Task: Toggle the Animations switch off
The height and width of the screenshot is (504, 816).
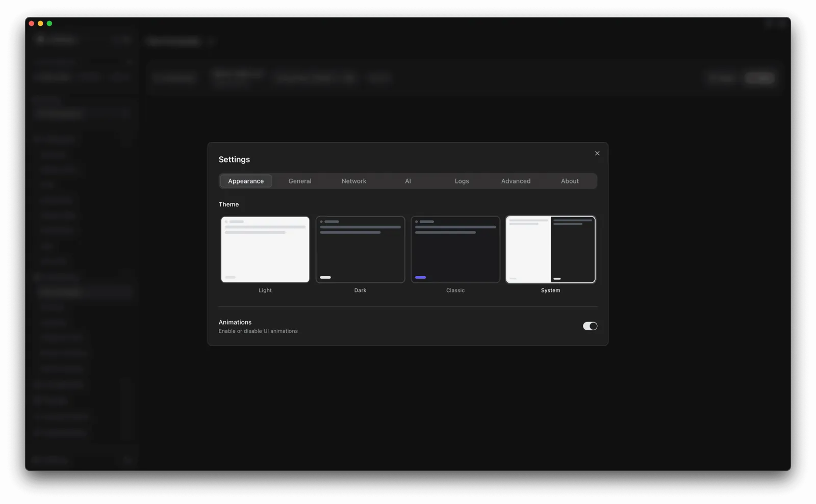Action: [590, 326]
